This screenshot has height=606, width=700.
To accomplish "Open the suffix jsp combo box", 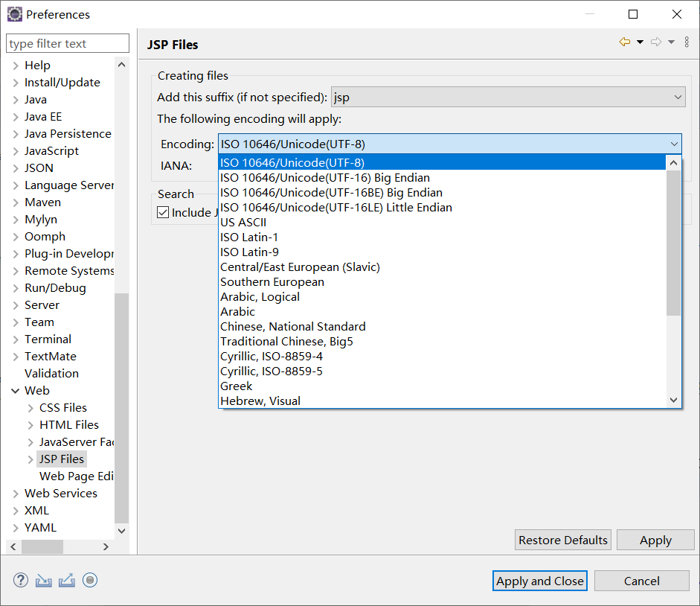I will pyautogui.click(x=508, y=97).
